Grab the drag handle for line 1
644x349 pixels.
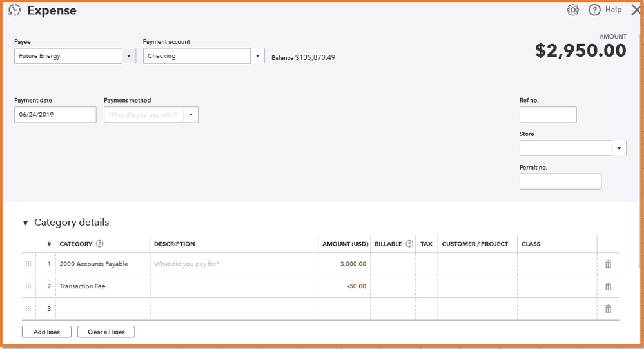[x=28, y=264]
